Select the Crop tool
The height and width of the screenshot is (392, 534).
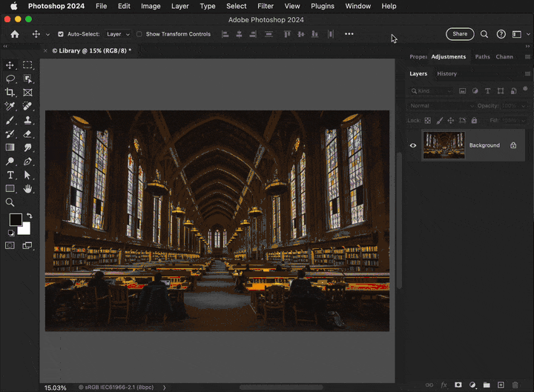pyautogui.click(x=10, y=93)
